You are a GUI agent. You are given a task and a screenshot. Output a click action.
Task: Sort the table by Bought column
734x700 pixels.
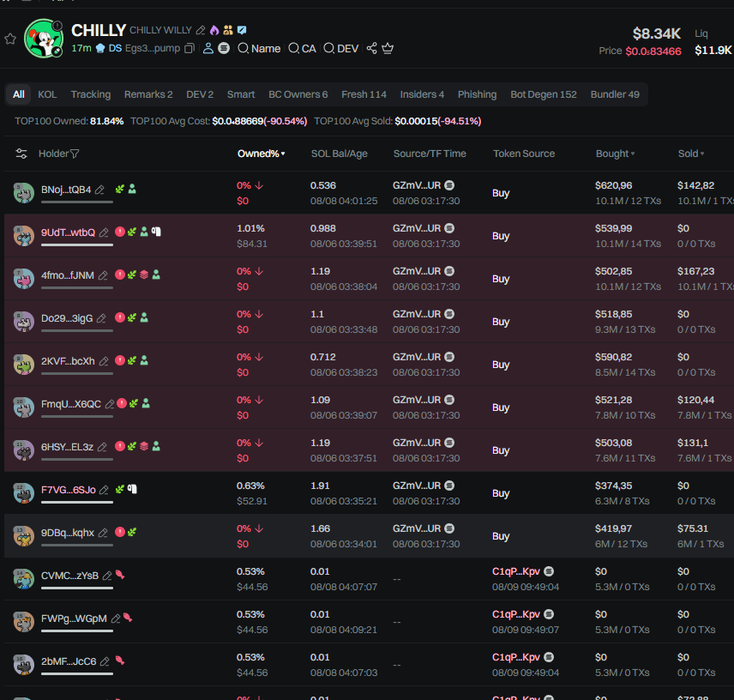point(615,154)
